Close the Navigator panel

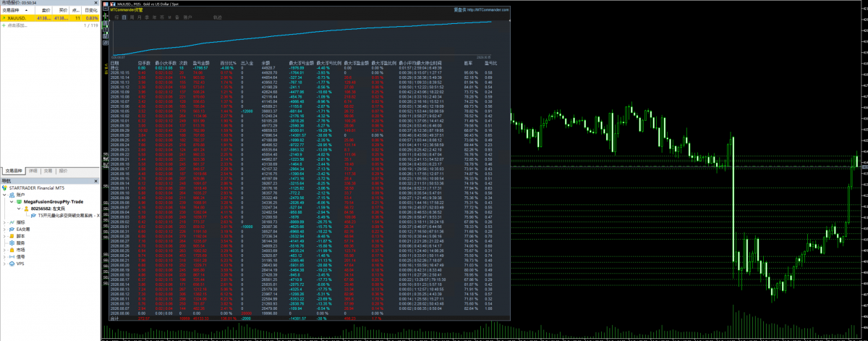(97, 180)
